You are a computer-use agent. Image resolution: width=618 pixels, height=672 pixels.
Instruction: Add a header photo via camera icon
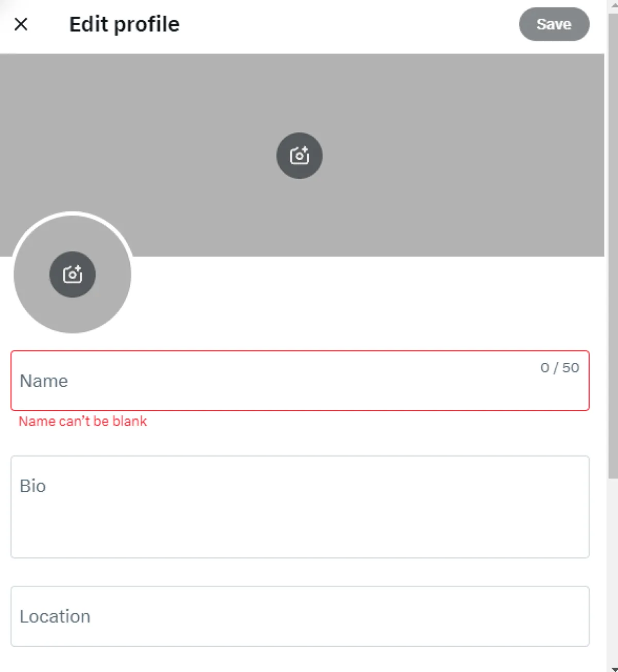tap(299, 156)
